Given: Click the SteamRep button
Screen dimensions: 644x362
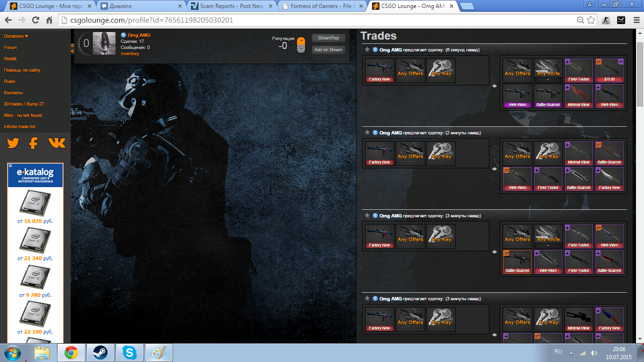Looking at the screenshot, I should (328, 38).
